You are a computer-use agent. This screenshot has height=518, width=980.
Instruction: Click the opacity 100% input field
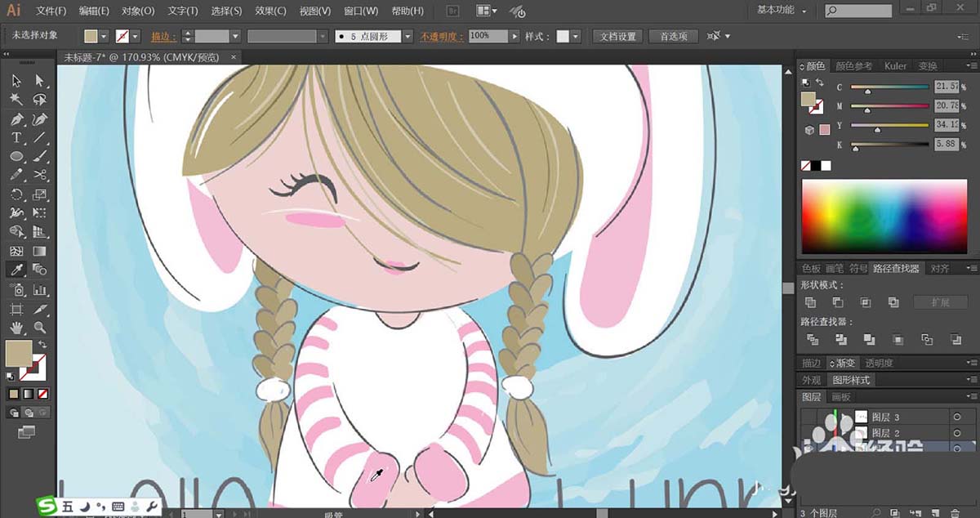pyautogui.click(x=488, y=37)
